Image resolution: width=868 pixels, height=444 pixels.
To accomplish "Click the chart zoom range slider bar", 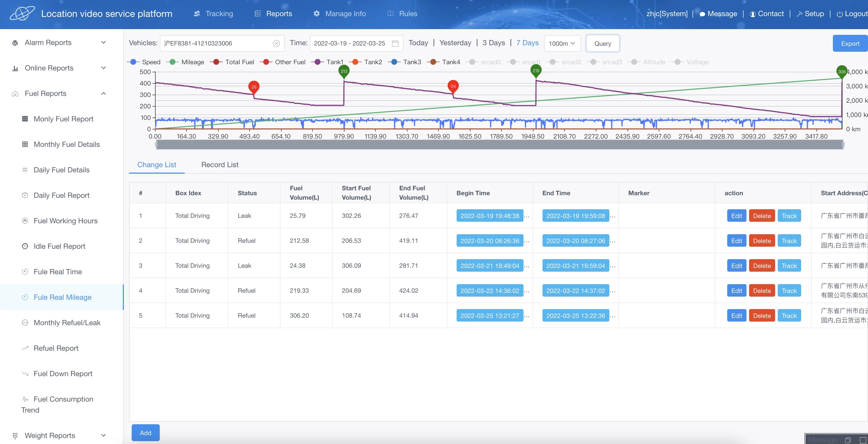I will [x=499, y=145].
